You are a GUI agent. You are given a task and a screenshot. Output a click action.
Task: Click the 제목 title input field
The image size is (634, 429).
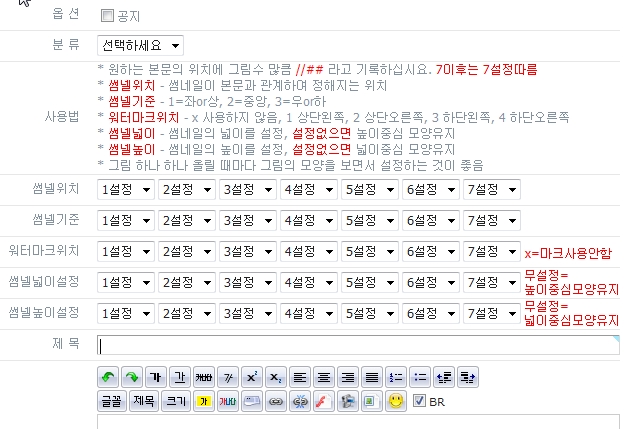[356, 345]
